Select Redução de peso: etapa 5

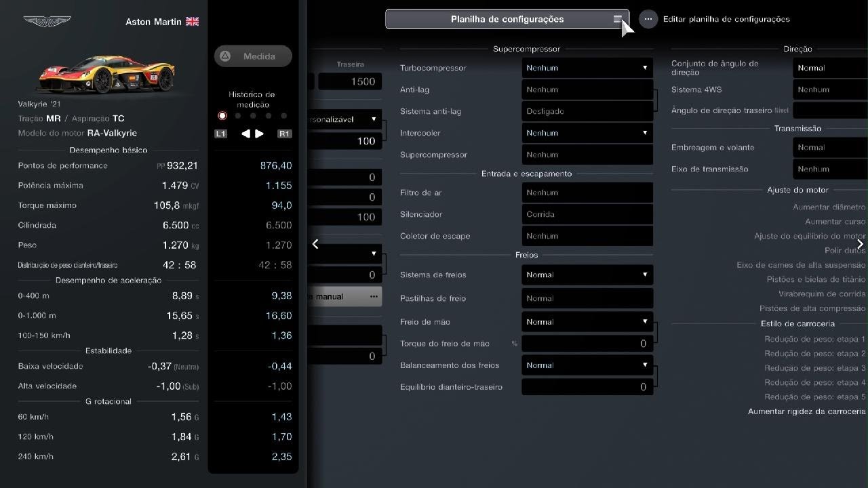(x=814, y=396)
